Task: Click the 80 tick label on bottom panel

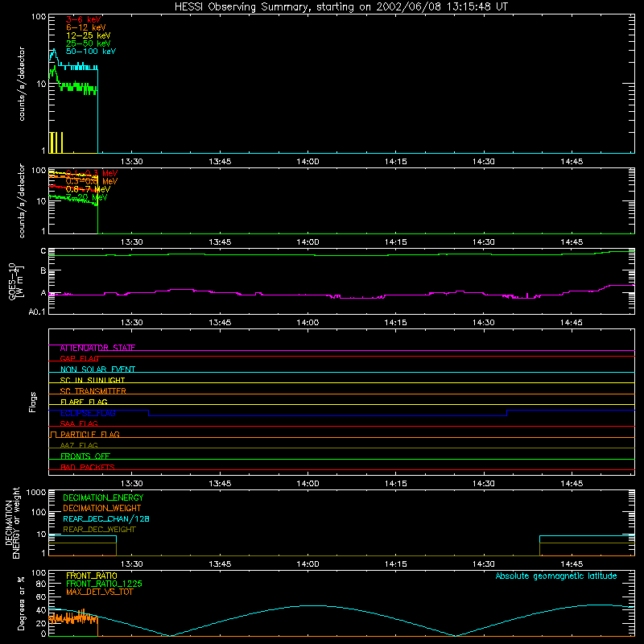Action: point(41,584)
